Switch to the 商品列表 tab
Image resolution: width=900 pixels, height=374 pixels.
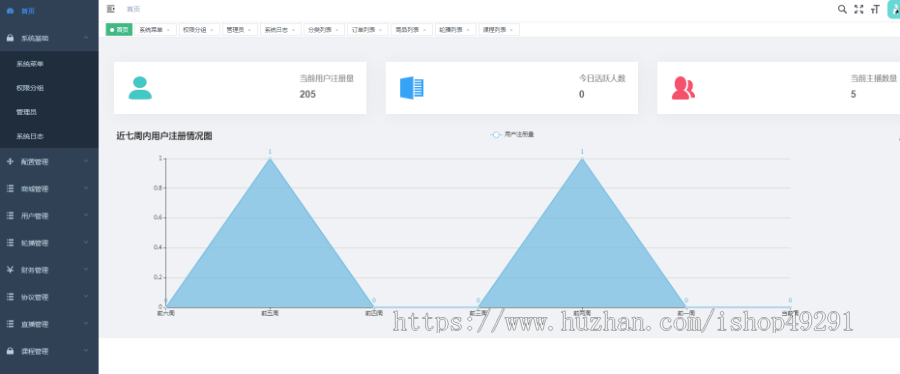point(412,30)
